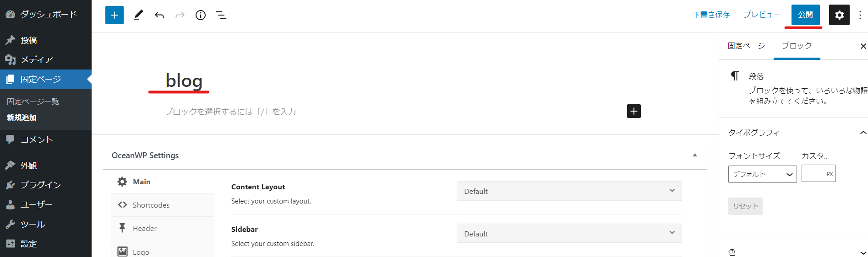Click the 公開 publish button
868x257 pixels.
[x=805, y=15]
